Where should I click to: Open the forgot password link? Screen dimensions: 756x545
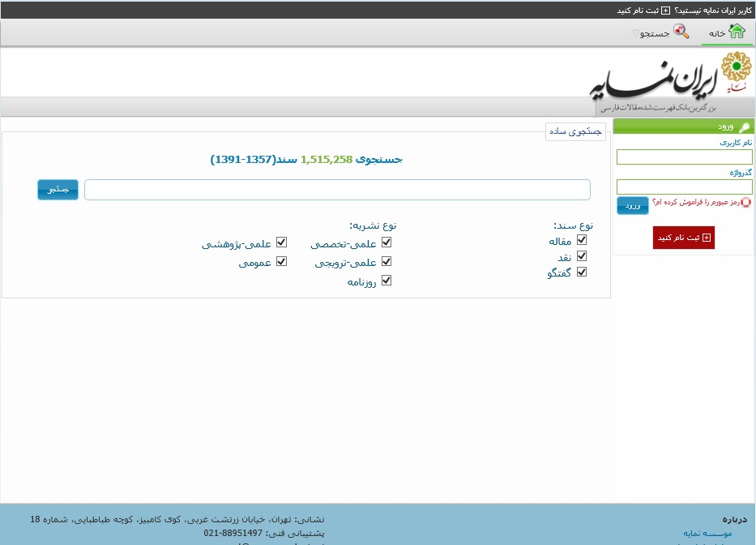pyautogui.click(x=696, y=202)
